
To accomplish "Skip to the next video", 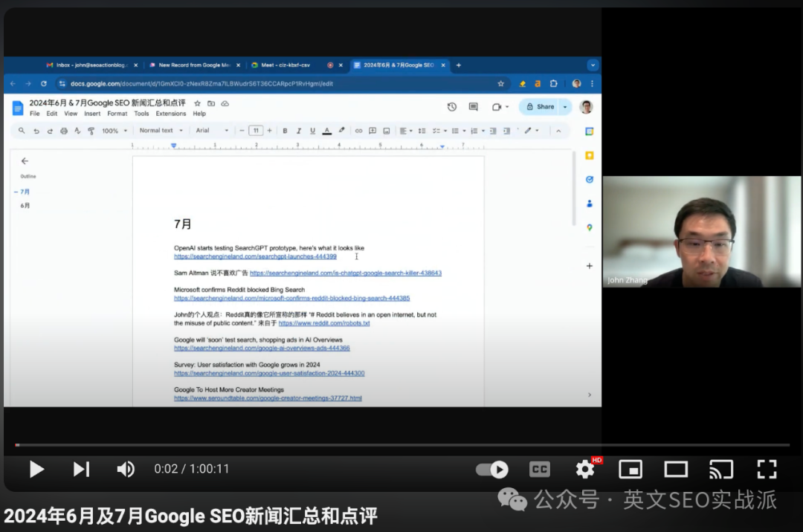I will pyautogui.click(x=82, y=469).
